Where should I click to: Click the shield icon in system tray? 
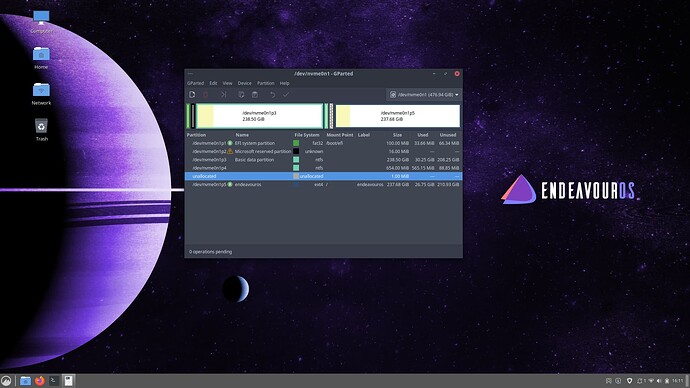click(629, 381)
